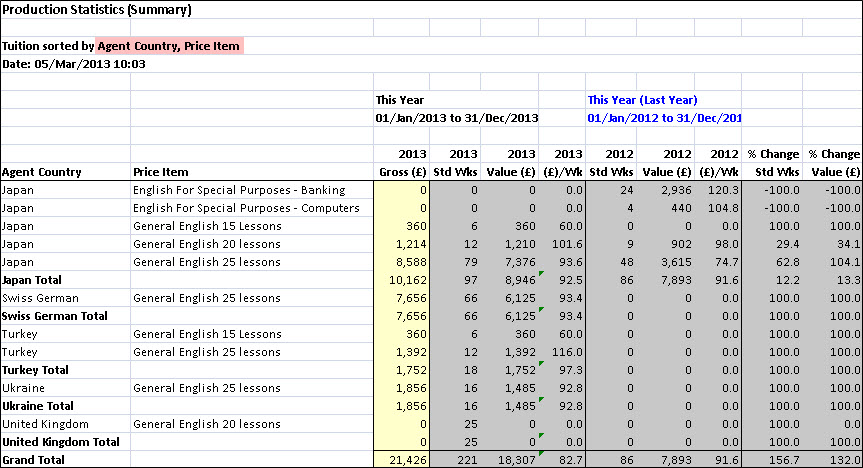This screenshot has height=468, width=863.
Task: Click the green triangle in Turkey Total value cell
Action: pos(539,365)
